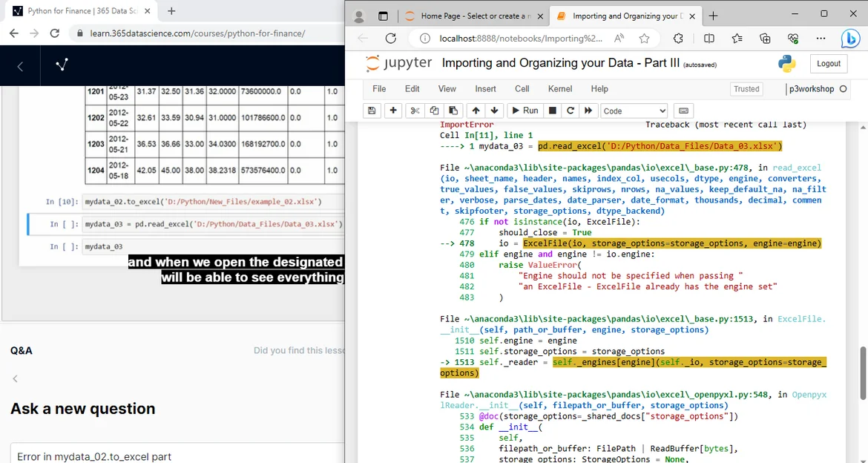
Task: Open the Kernel menu
Action: pyautogui.click(x=559, y=89)
